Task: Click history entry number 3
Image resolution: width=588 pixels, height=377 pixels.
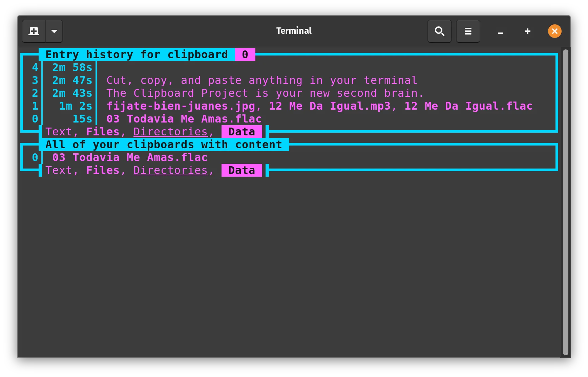Action: pyautogui.click(x=35, y=80)
